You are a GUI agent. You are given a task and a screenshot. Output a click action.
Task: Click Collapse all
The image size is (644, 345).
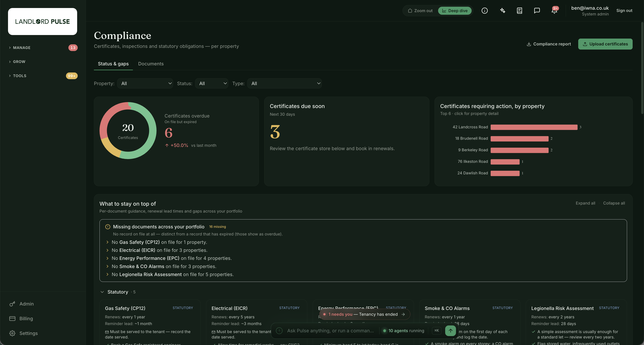tap(614, 203)
